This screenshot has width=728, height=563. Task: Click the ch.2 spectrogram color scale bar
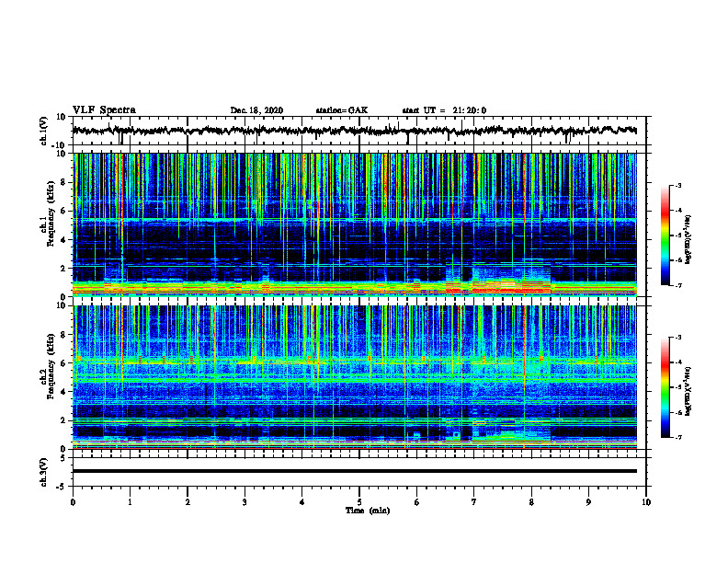pos(665,387)
